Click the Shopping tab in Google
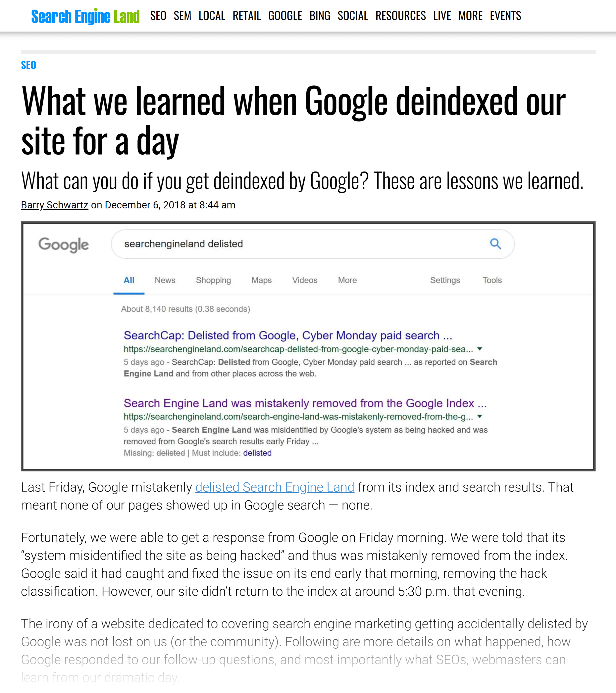The image size is (616, 693). click(x=213, y=280)
